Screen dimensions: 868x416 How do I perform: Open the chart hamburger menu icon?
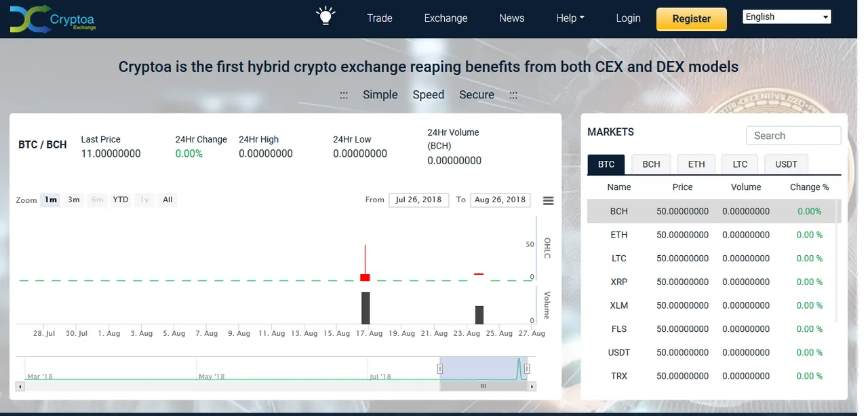pos(549,201)
